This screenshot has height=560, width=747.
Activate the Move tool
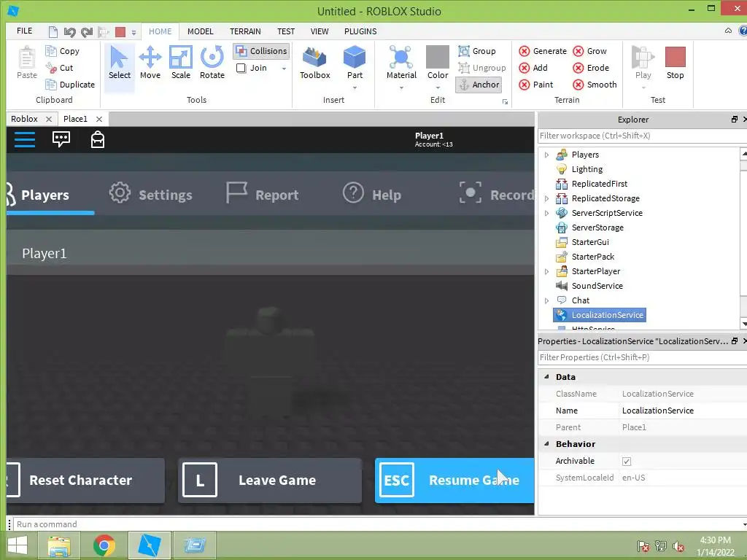(x=150, y=63)
